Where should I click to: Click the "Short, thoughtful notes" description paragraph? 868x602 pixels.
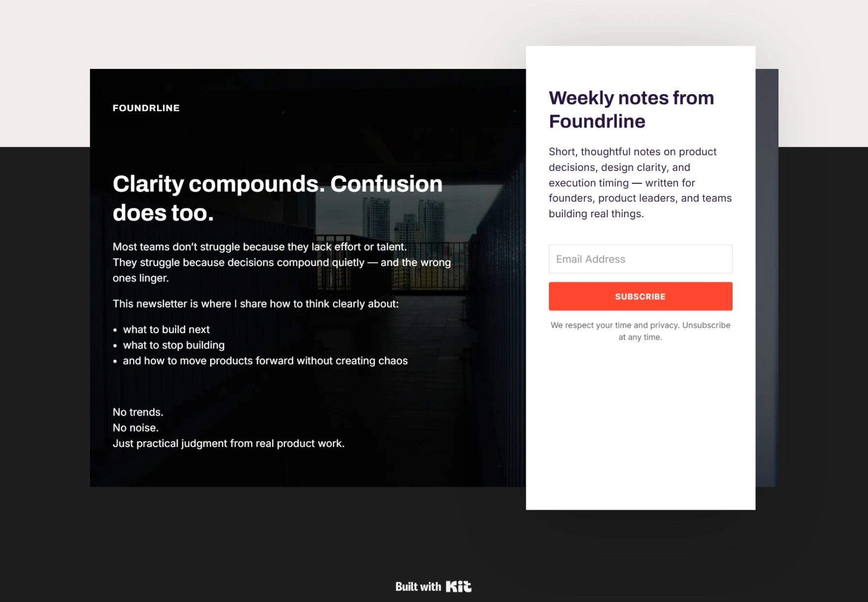tap(640, 183)
